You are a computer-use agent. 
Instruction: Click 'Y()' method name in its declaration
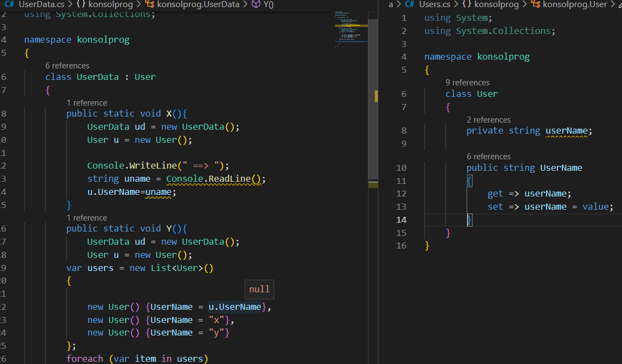click(x=174, y=228)
